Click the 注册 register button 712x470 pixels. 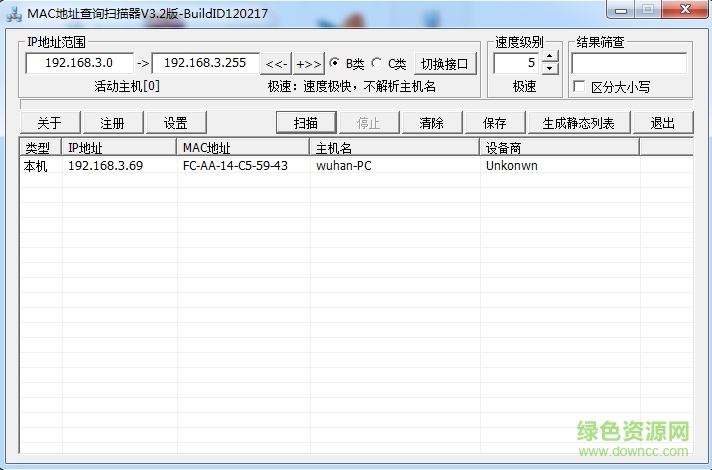(x=112, y=123)
